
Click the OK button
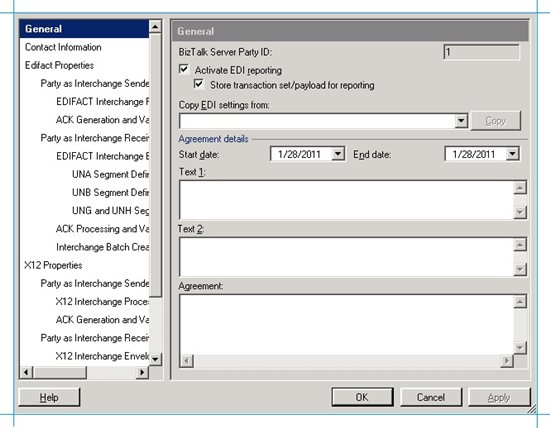tap(362, 397)
